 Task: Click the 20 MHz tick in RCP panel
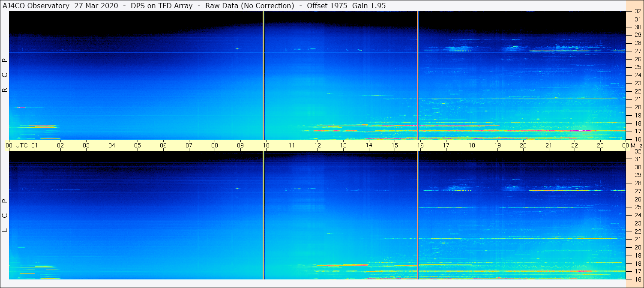click(x=638, y=107)
